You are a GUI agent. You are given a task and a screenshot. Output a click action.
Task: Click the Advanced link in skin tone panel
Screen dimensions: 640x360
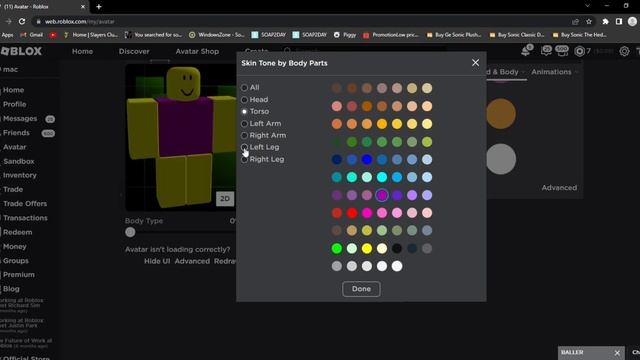click(x=559, y=188)
